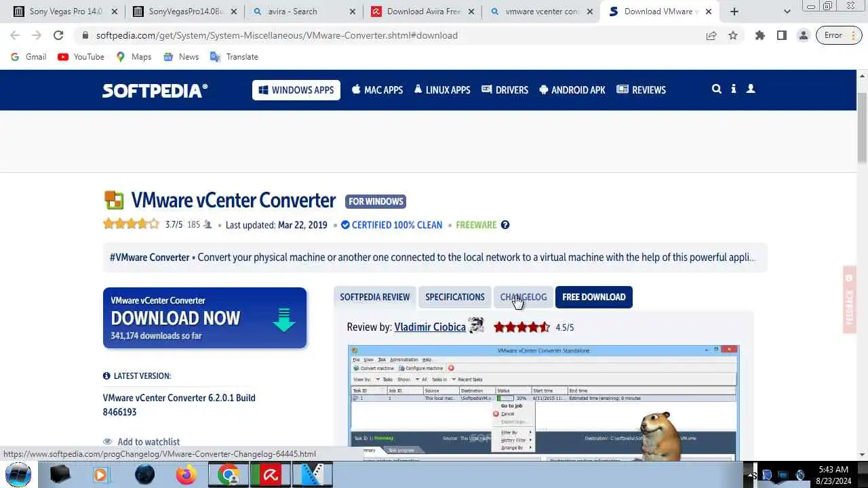Viewport: 868px width, 488px height.
Task: Select the Free Download tab
Action: click(x=594, y=297)
